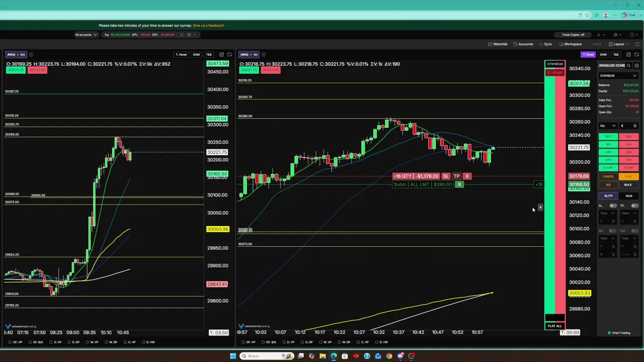Click the plus crosshair icon on the 1m chart
Viewport: 644px width, 362px height.
pyautogui.click(x=540, y=207)
